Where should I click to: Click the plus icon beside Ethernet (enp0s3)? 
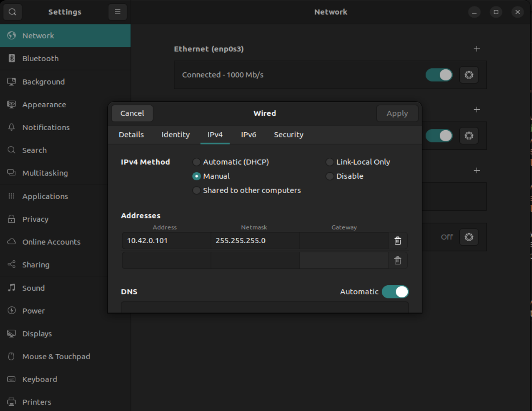476,49
